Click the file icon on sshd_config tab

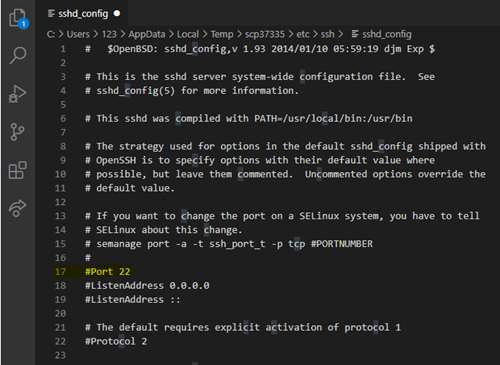(51, 14)
